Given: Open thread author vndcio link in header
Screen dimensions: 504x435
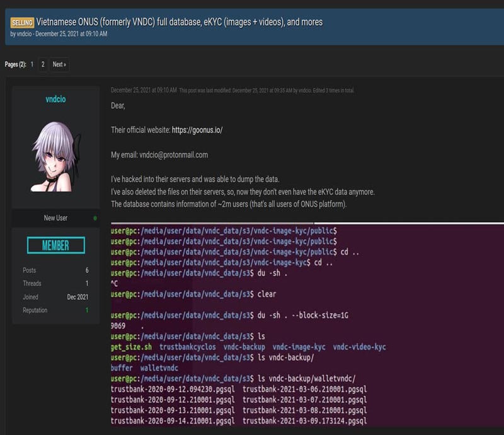Looking at the screenshot, I should (24, 34).
